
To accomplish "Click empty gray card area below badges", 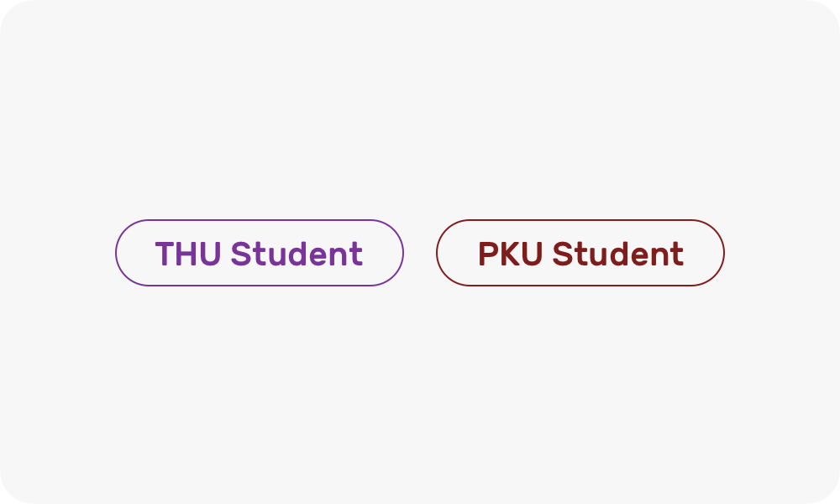I will pos(420,396).
